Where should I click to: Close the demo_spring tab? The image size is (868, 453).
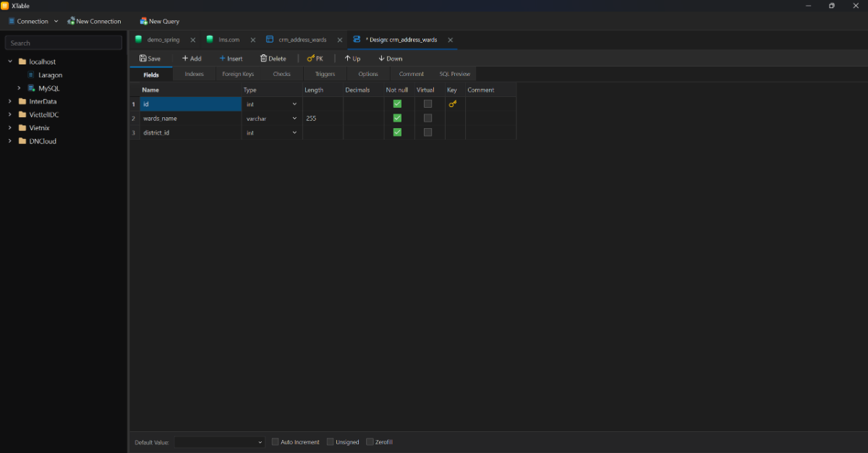(x=192, y=40)
